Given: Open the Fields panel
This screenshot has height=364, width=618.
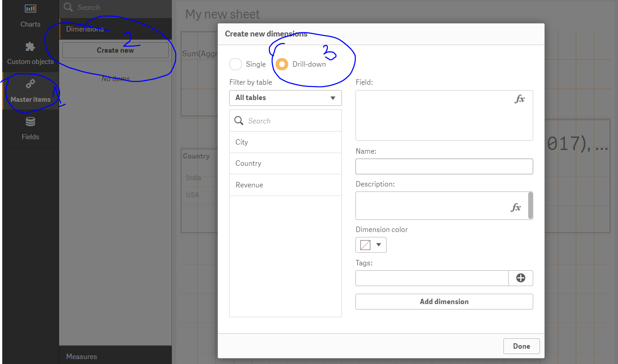Looking at the screenshot, I should click(30, 128).
